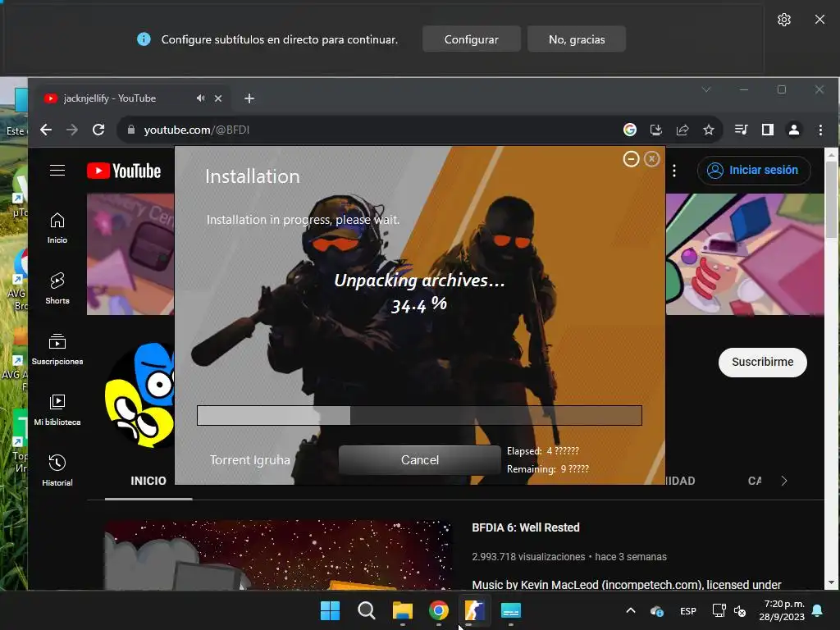The image size is (840, 630).
Task: Click the YouTube logo
Action: (x=124, y=171)
